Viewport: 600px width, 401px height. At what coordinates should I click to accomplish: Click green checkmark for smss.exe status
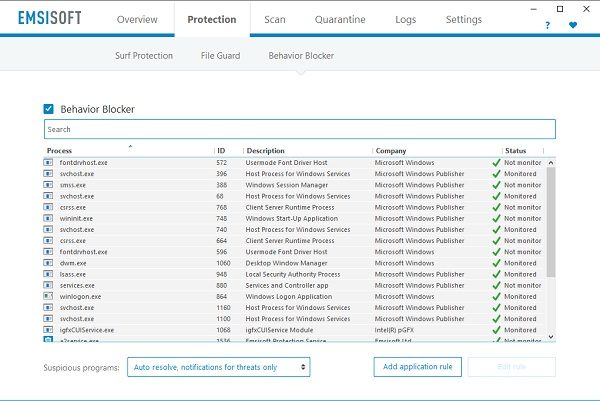[x=496, y=185]
